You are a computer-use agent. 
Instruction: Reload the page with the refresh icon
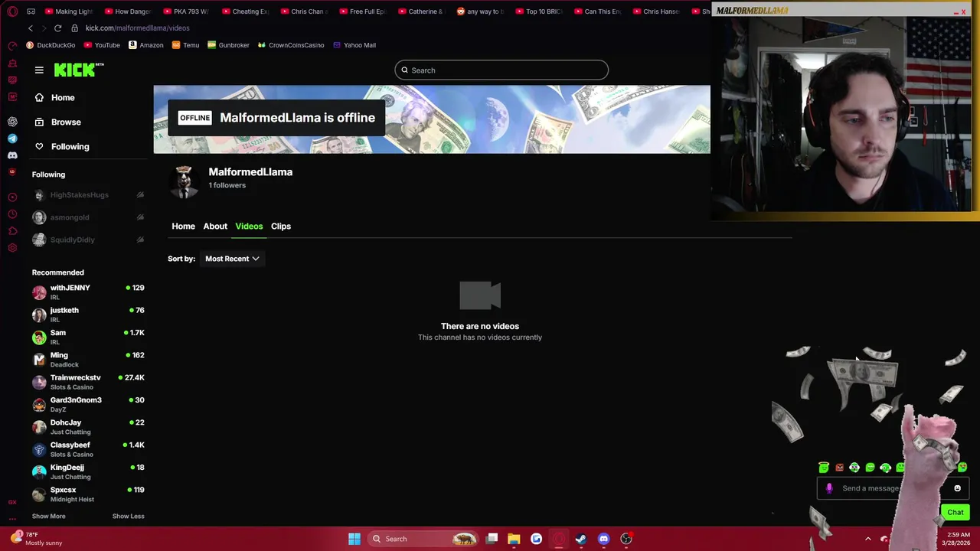57,28
